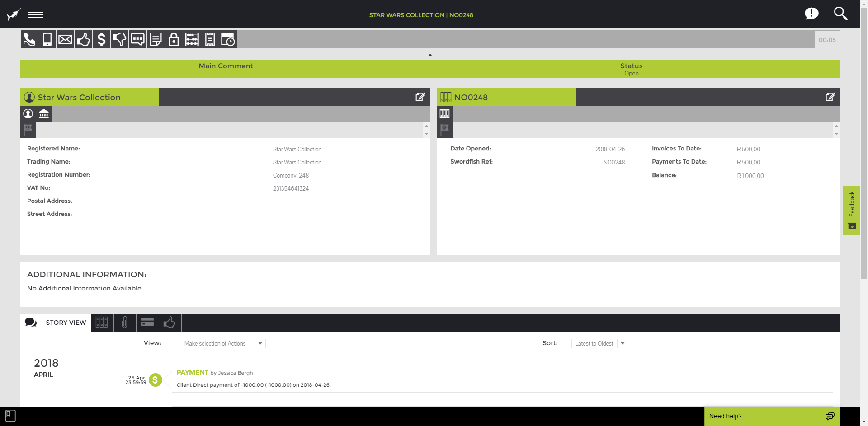Click the calendar clock schedule icon
This screenshot has width=868, height=426.
(x=228, y=40)
